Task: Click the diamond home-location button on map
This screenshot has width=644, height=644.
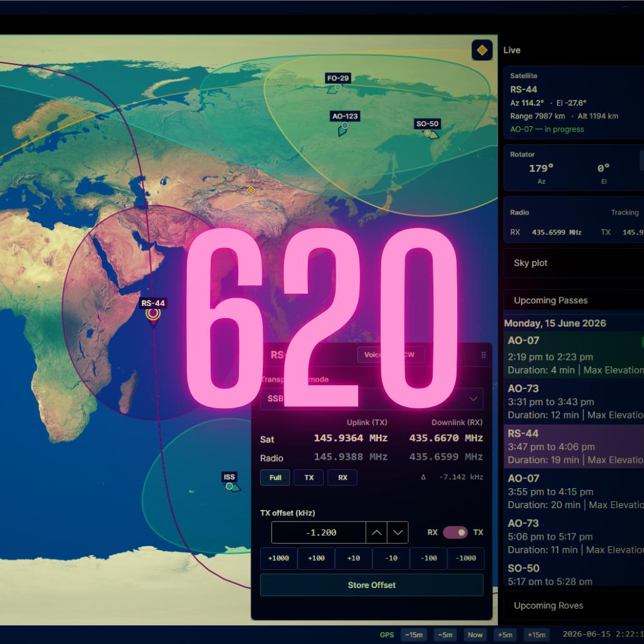Action: 482,50
